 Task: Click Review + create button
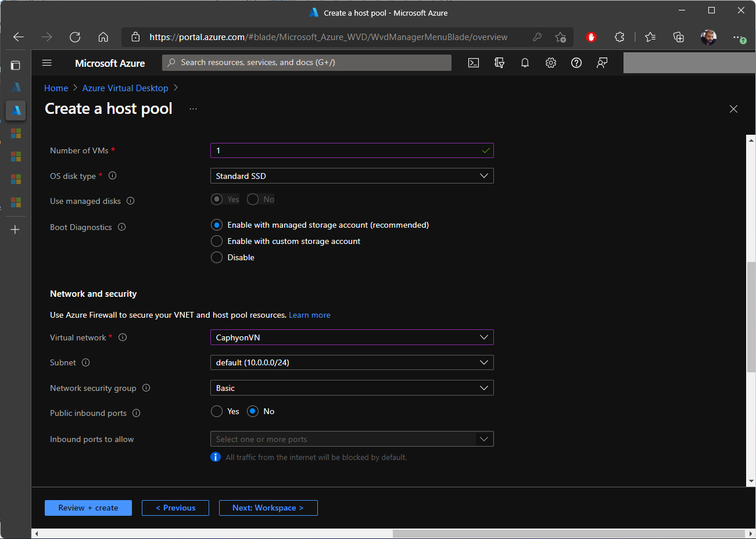(88, 508)
